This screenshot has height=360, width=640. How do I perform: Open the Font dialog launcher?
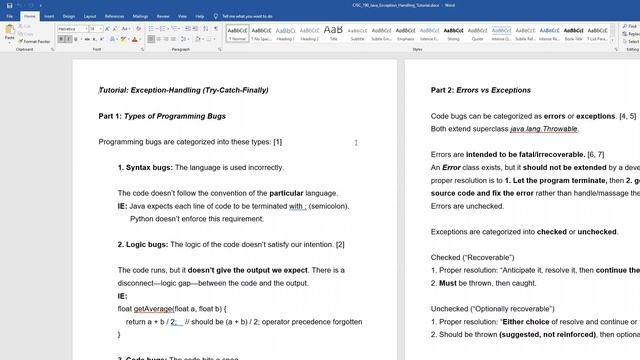coord(142,49)
